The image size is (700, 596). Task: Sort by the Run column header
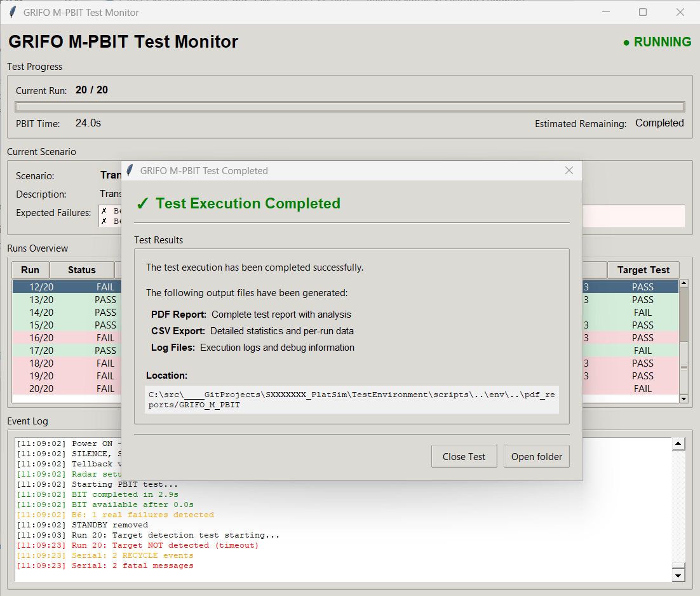30,270
